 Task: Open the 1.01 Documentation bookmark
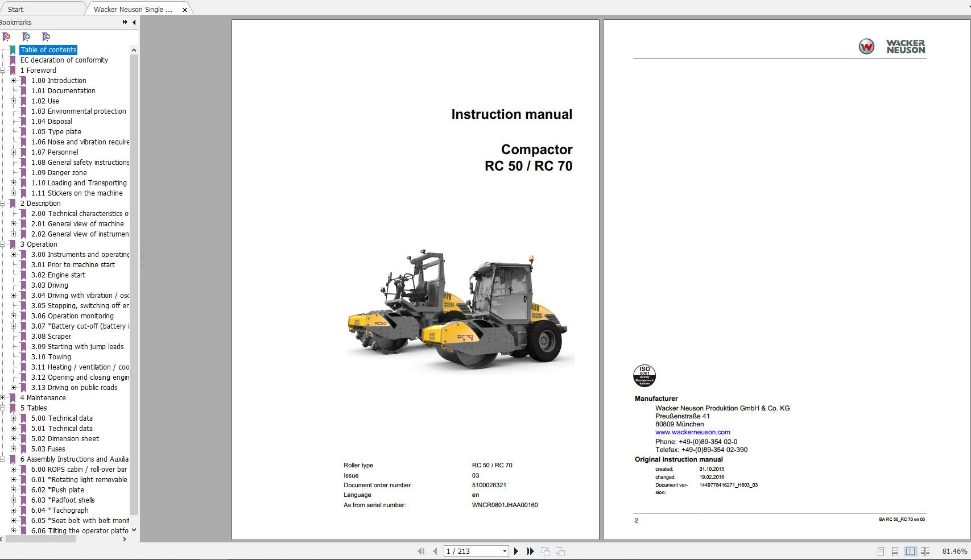tap(63, 91)
